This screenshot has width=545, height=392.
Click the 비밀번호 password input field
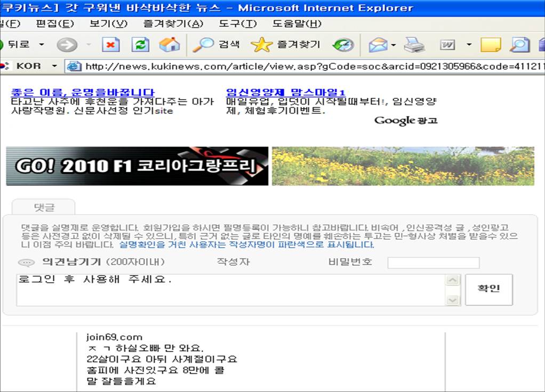(x=433, y=263)
